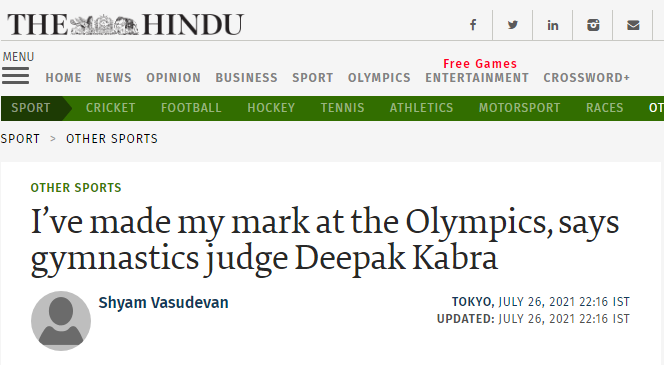This screenshot has width=664, height=365.
Task: Visit the LinkedIn icon in header
Action: click(552, 25)
